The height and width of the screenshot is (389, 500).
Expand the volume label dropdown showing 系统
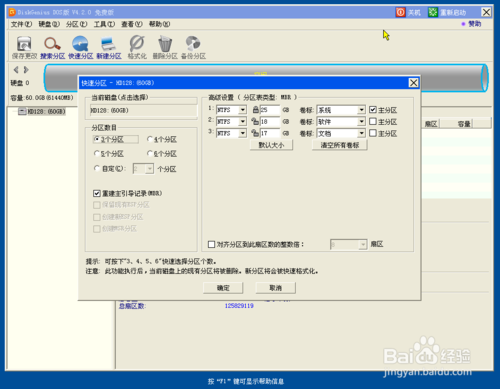click(x=362, y=110)
